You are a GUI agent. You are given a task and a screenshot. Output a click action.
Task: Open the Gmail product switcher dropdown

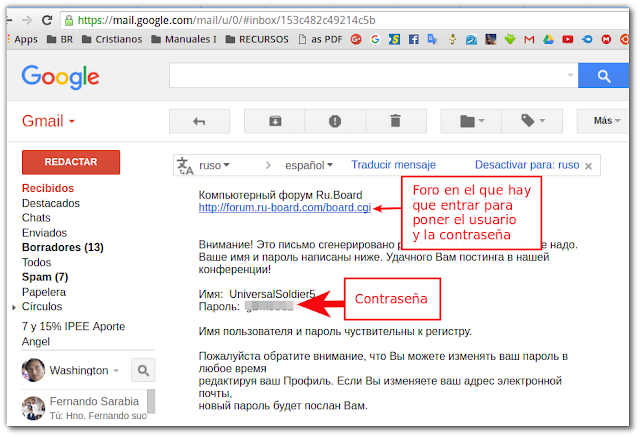48,121
